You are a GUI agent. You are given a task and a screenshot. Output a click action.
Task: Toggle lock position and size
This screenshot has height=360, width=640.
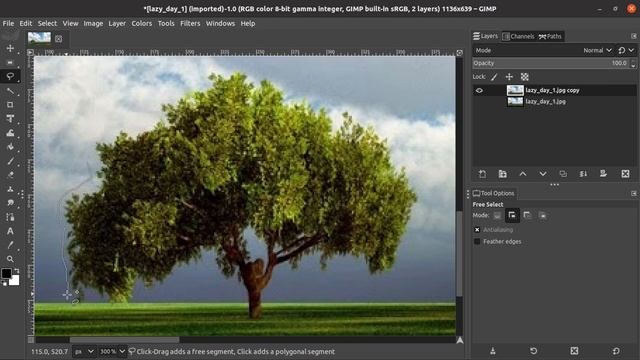509,77
